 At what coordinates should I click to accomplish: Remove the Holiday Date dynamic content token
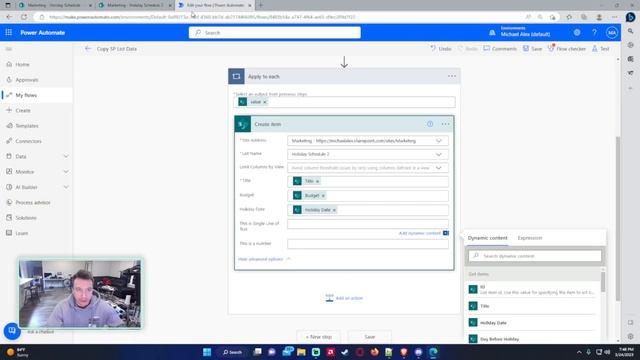[334, 210]
